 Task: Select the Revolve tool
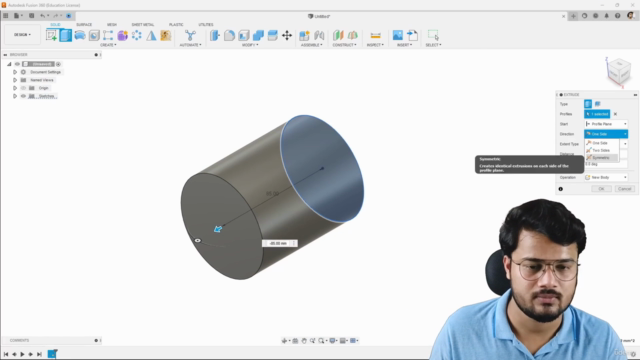point(80,36)
